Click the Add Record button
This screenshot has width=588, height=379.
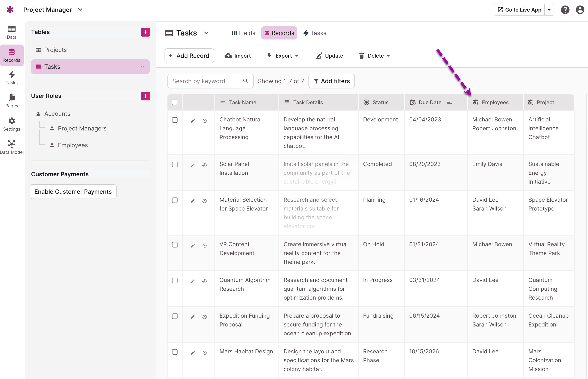tap(189, 56)
